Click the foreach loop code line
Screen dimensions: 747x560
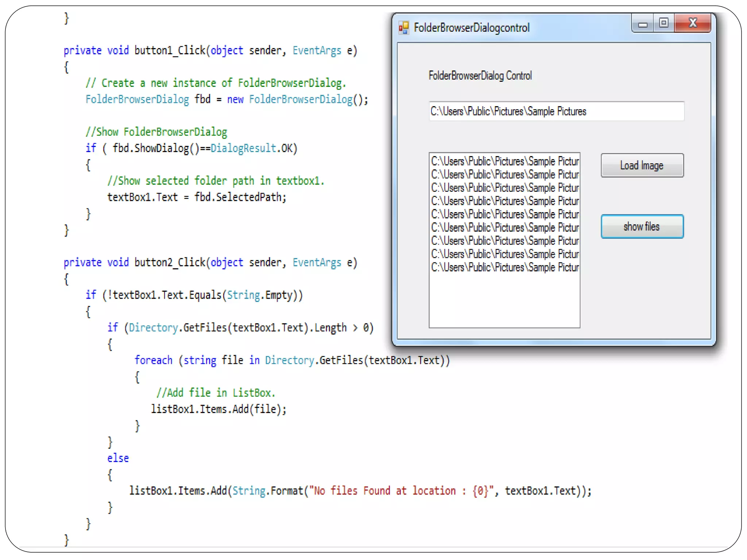pyautogui.click(x=292, y=360)
